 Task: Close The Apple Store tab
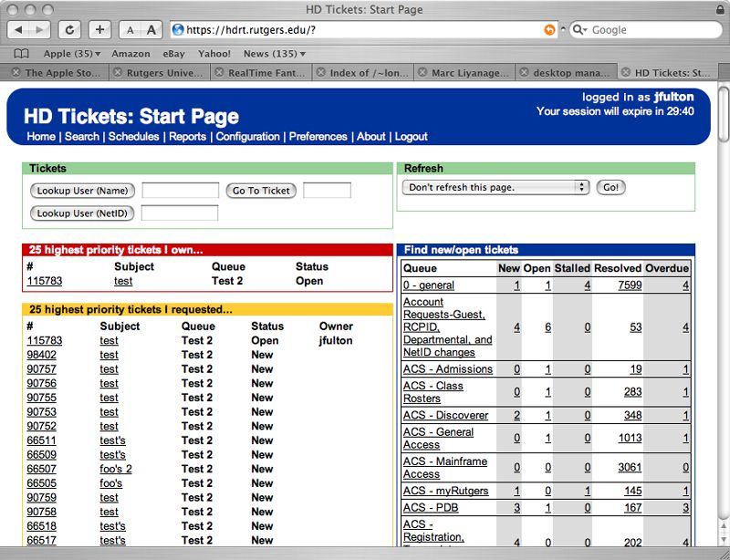[x=16, y=73]
